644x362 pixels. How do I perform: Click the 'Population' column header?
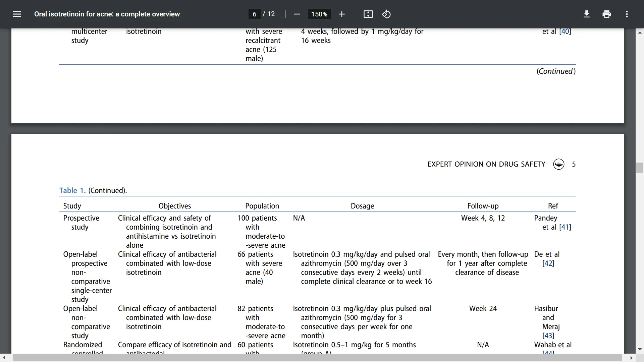pyautogui.click(x=262, y=206)
